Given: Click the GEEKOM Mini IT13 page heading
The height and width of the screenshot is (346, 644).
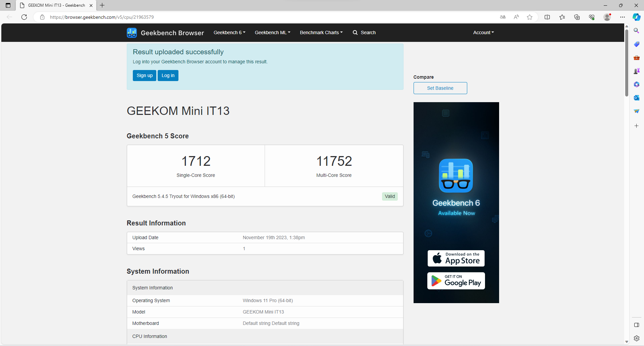Looking at the screenshot, I should [178, 111].
